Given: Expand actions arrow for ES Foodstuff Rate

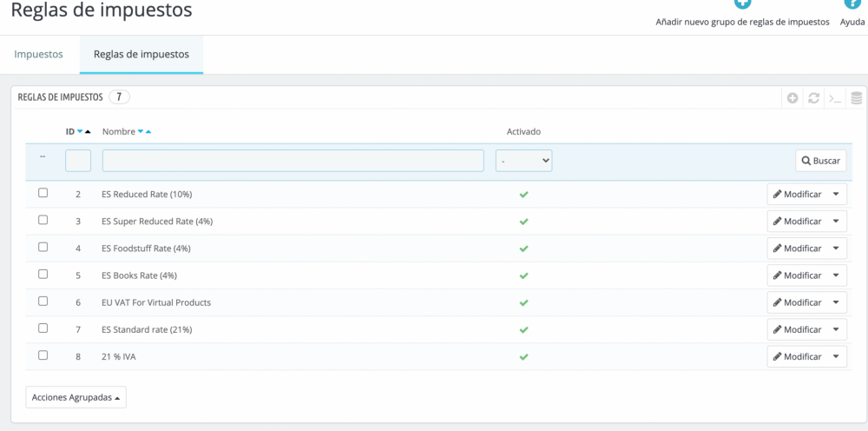Looking at the screenshot, I should (x=836, y=249).
